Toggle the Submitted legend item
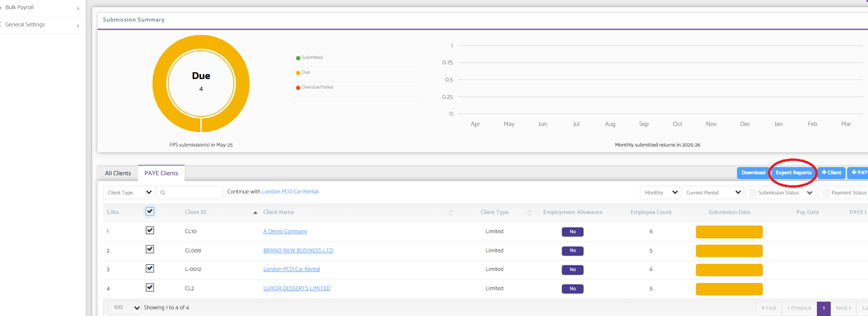Image resolution: width=868 pixels, height=316 pixels. 309,57
